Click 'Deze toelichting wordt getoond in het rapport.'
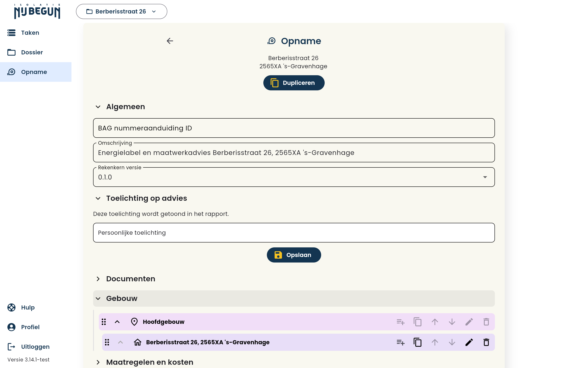The image size is (588, 368). tap(161, 214)
